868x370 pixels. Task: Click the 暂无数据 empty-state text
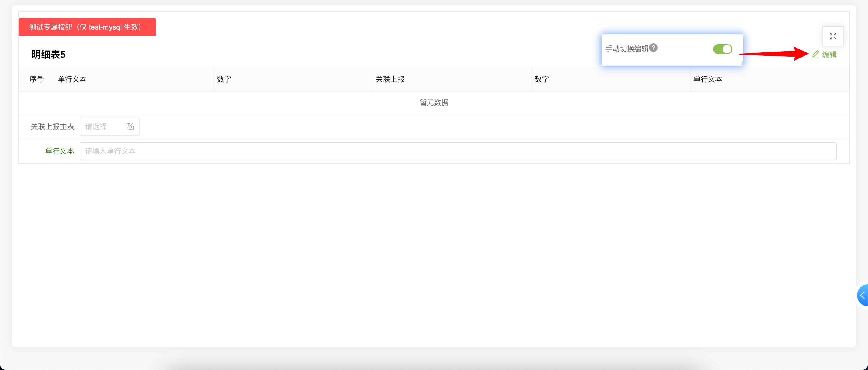[x=434, y=103]
